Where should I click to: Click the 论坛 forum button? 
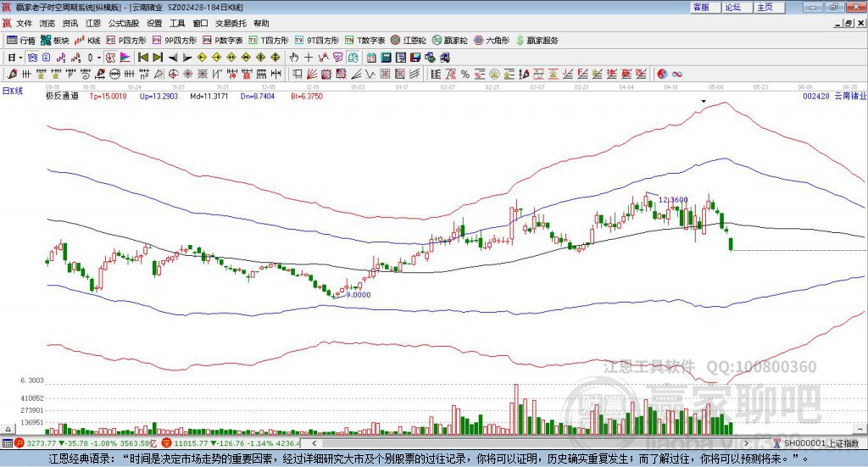737,7
